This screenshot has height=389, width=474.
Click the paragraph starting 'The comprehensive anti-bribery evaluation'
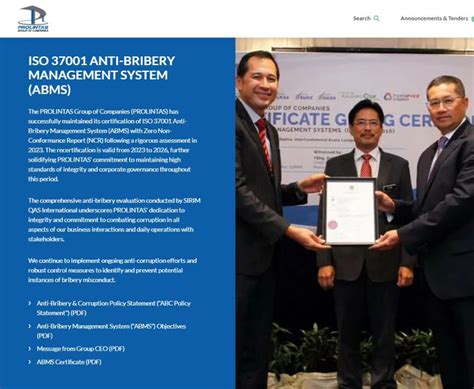click(x=114, y=220)
